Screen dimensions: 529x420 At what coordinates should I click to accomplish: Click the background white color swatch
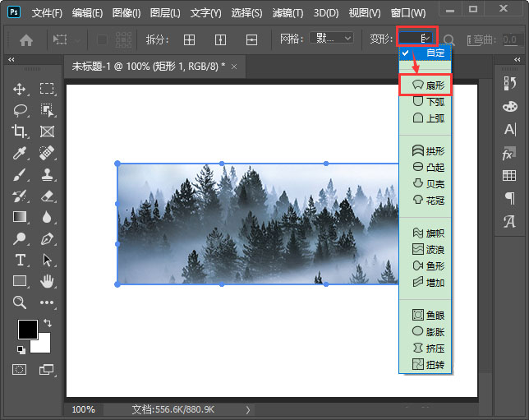click(43, 344)
